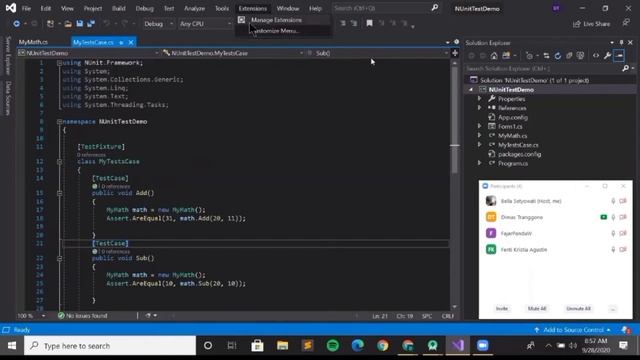Viewport: 640px width, 360px height.
Task: Click Sync with Active Document icon
Action: [546, 56]
